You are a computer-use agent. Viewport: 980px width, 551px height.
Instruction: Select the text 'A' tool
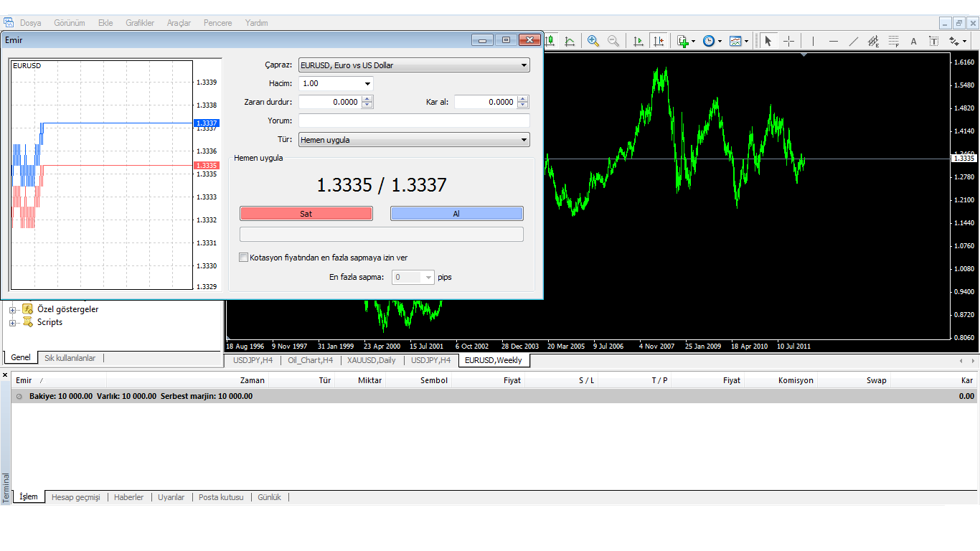(914, 41)
